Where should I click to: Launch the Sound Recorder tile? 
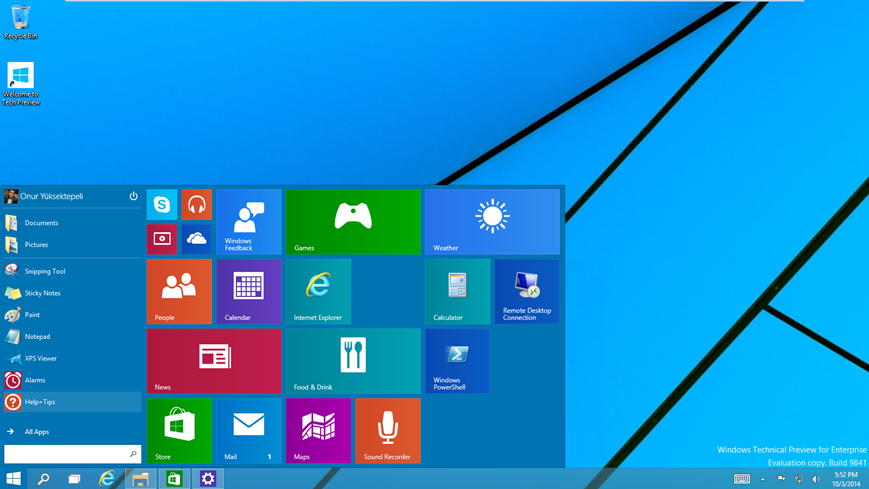point(388,431)
